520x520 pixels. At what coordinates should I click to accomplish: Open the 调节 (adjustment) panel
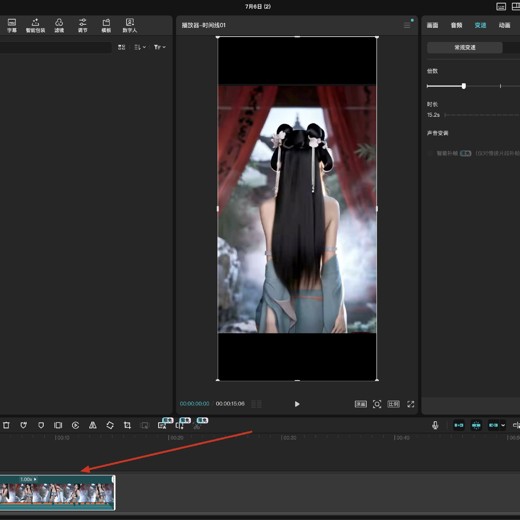(x=82, y=26)
